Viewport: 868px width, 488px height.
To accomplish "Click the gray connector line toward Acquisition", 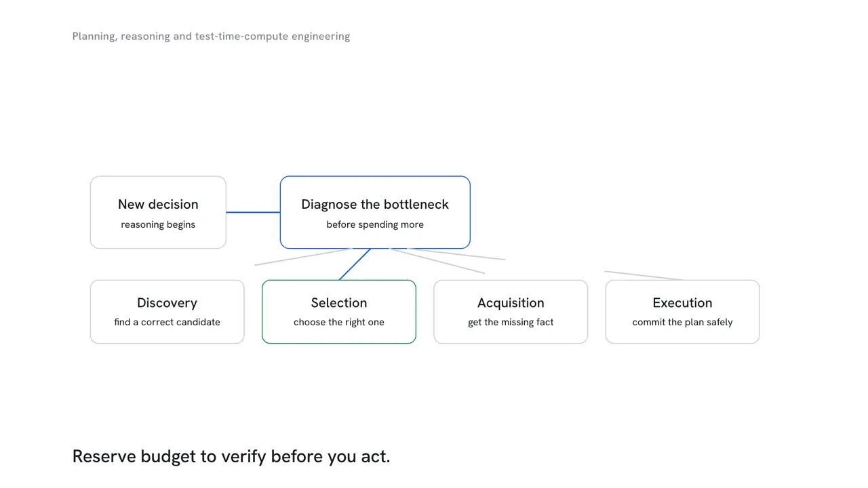I will pos(437,261).
